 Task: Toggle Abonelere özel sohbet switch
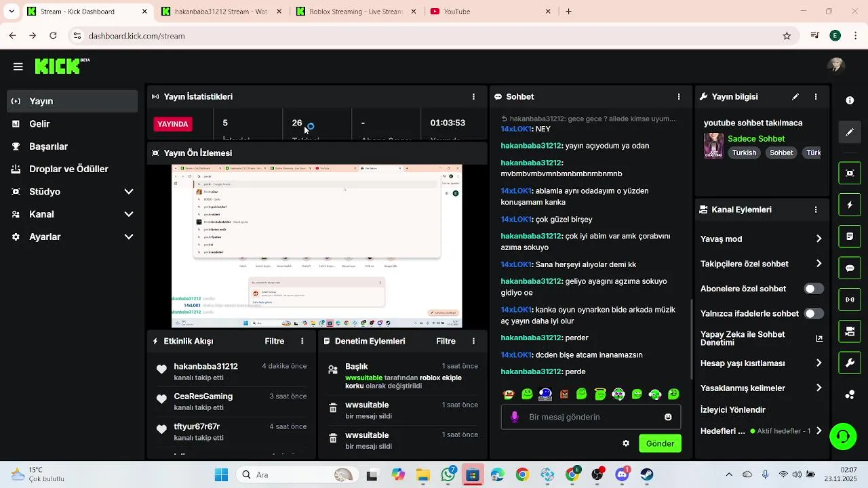pos(814,289)
